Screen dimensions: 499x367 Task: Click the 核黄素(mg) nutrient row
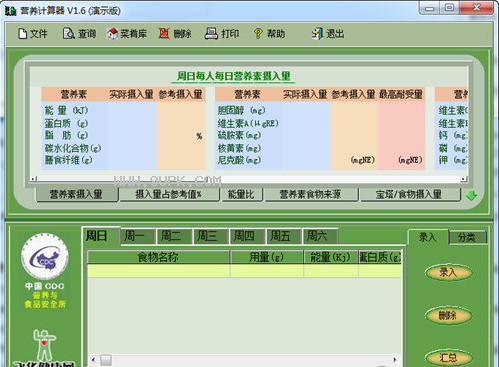click(x=239, y=148)
